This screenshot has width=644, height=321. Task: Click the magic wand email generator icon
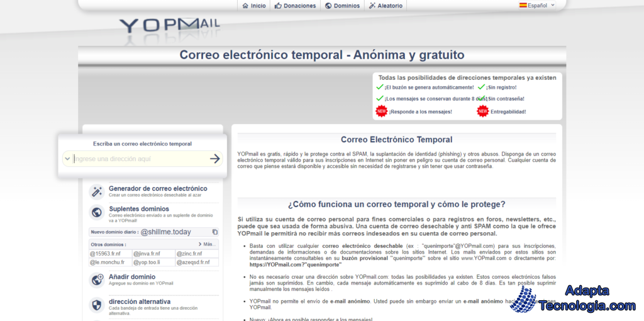click(97, 191)
